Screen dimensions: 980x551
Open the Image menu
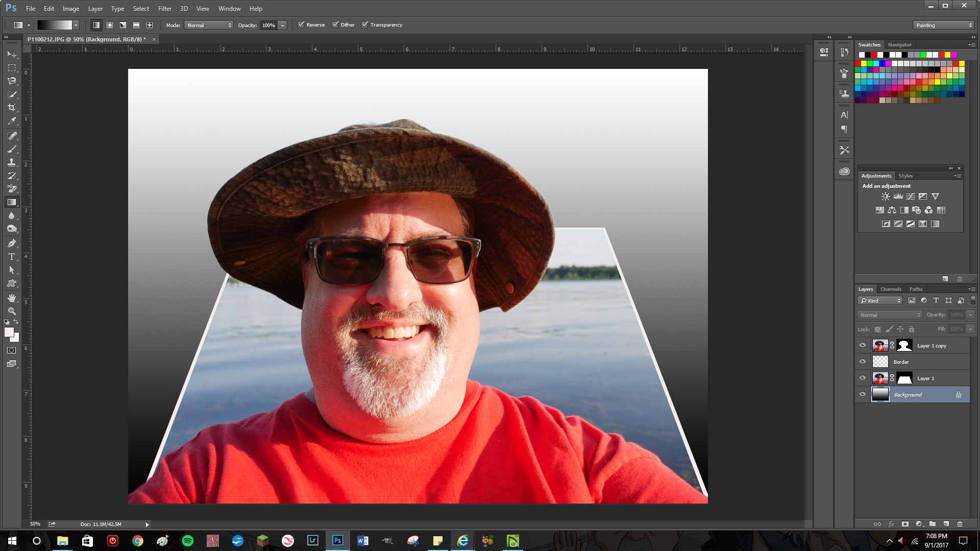pyautogui.click(x=71, y=9)
